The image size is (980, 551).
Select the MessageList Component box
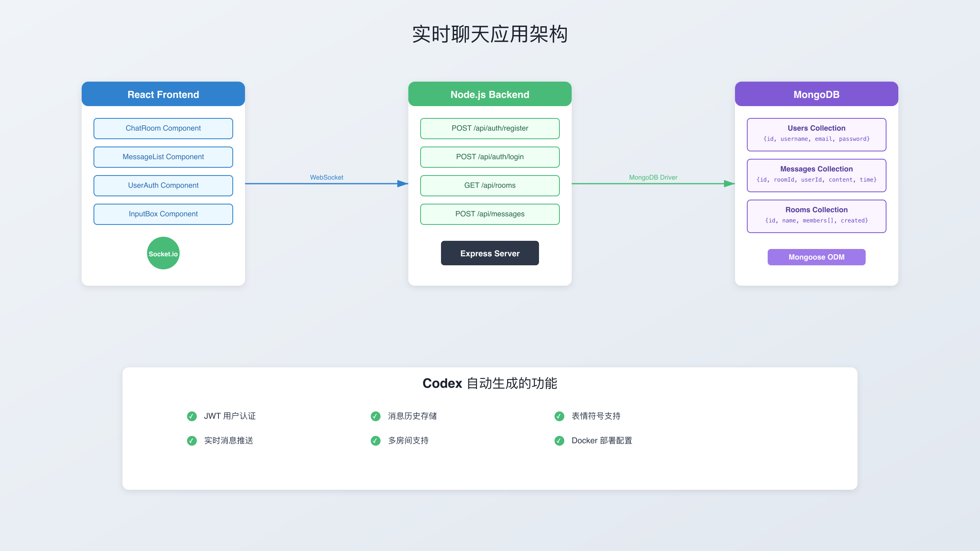click(163, 157)
